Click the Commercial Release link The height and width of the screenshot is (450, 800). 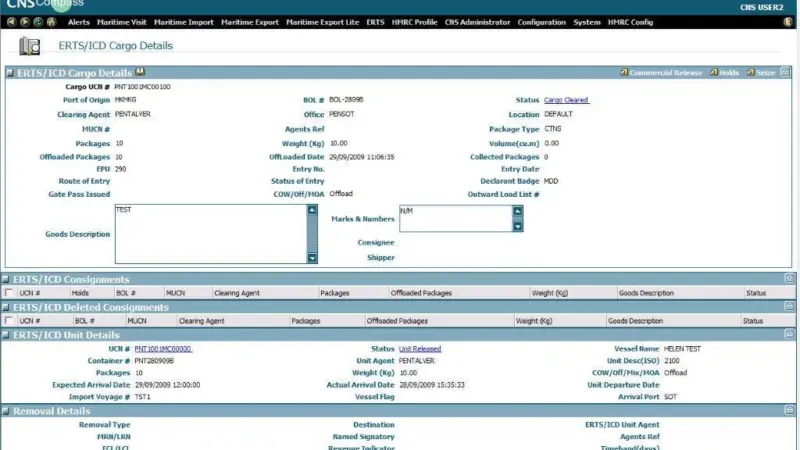(666, 73)
